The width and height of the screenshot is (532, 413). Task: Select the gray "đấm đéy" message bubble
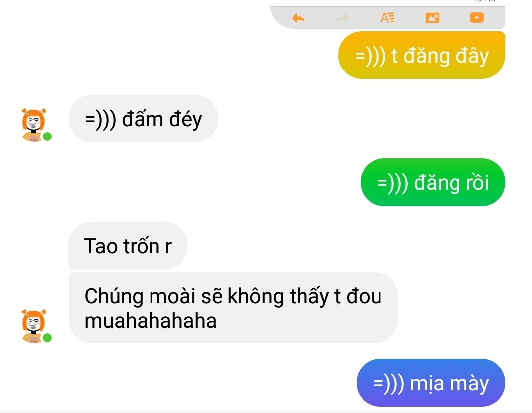pyautogui.click(x=143, y=119)
